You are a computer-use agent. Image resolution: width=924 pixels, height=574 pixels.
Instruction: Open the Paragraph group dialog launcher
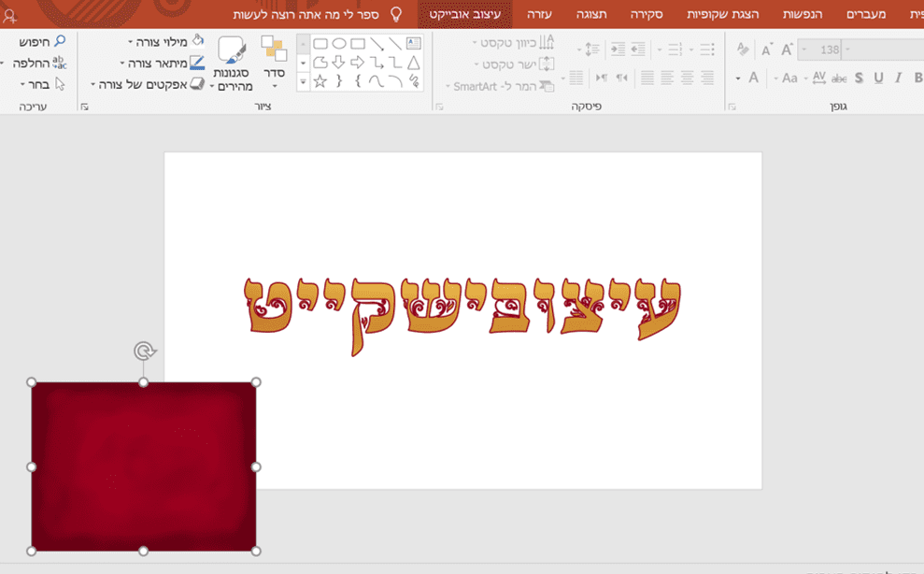(x=439, y=107)
